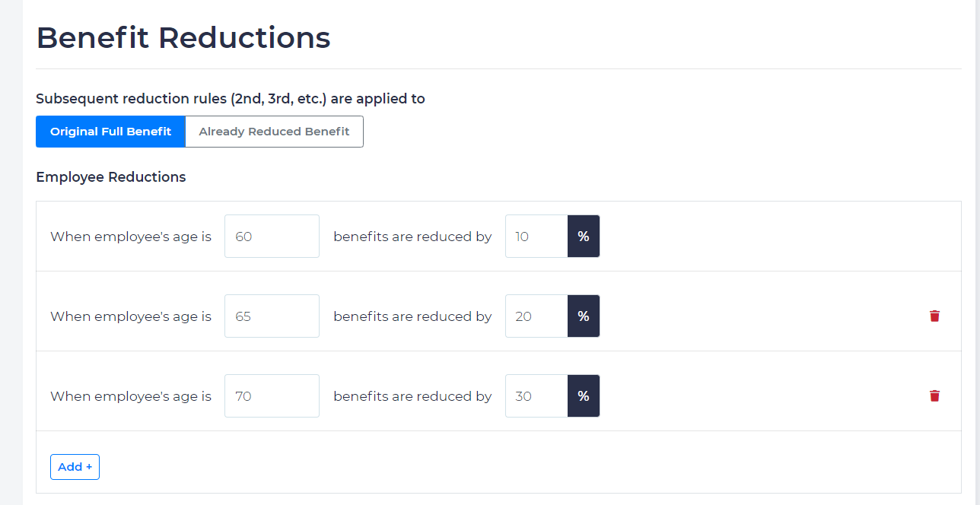Click the vertical page scrollbar
The height and width of the screenshot is (505, 980).
pyautogui.click(x=976, y=251)
